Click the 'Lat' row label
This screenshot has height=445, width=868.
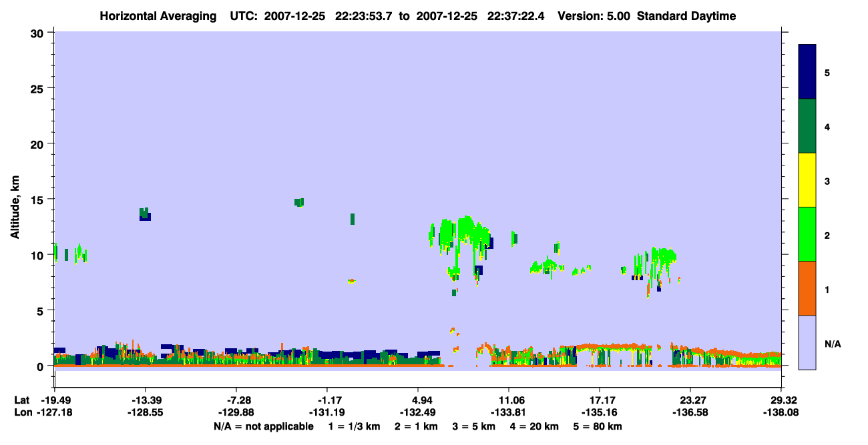tap(21, 400)
